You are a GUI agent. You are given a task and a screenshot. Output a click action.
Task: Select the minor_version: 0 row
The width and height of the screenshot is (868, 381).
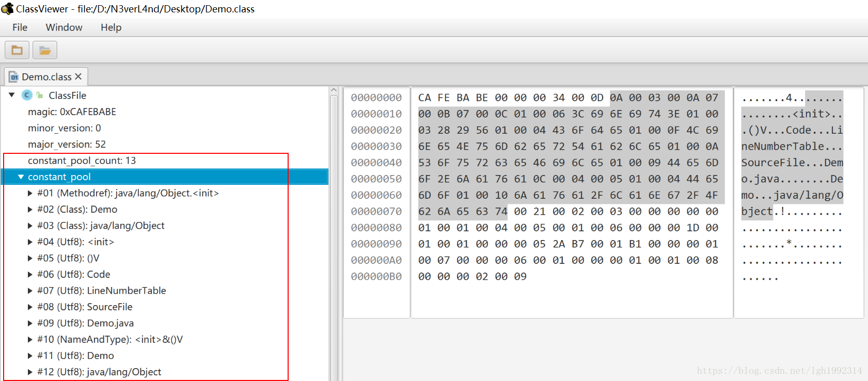64,128
